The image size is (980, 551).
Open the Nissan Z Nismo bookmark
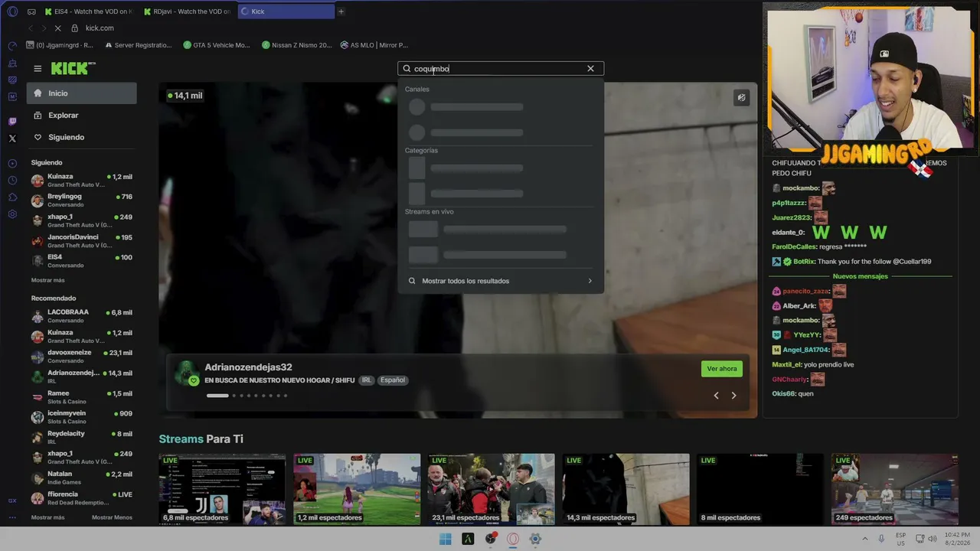coord(297,45)
